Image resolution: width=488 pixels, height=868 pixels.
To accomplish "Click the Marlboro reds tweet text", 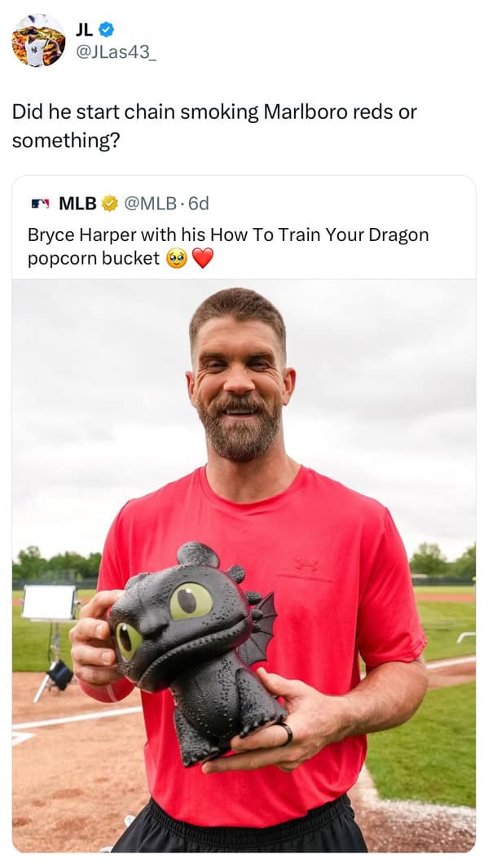I will tap(214, 125).
